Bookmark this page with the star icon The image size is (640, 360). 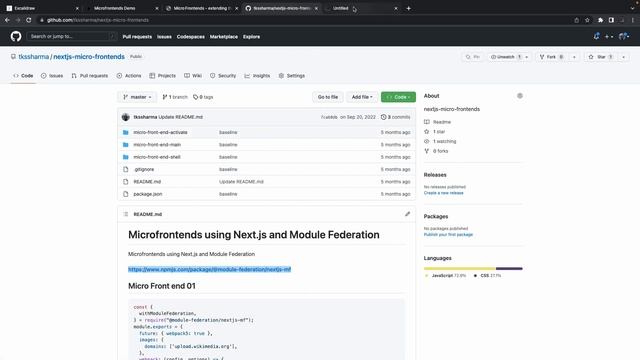587,20
